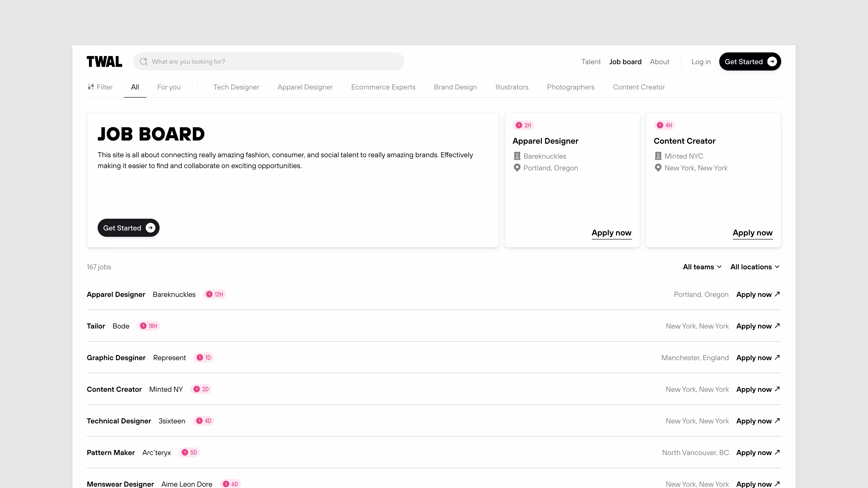The image size is (868, 488).
Task: Click the 2H clock badge on Apparel Designer card
Action: point(523,125)
